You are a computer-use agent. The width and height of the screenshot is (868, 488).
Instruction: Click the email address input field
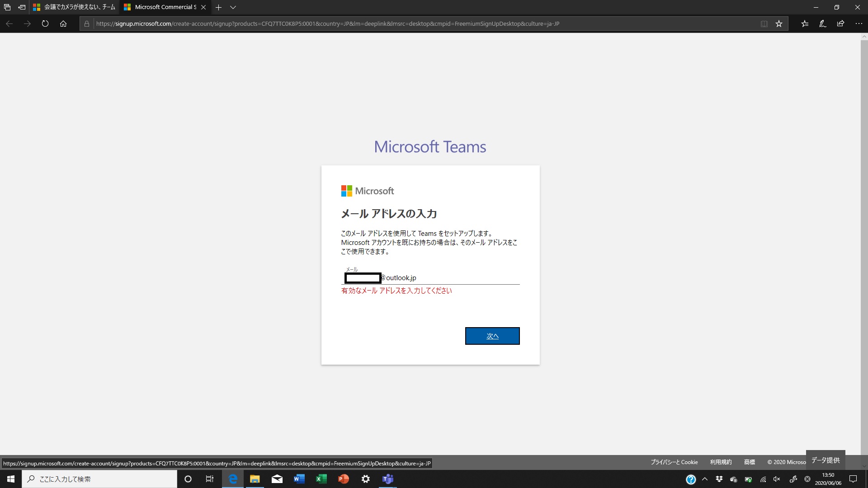tap(430, 277)
